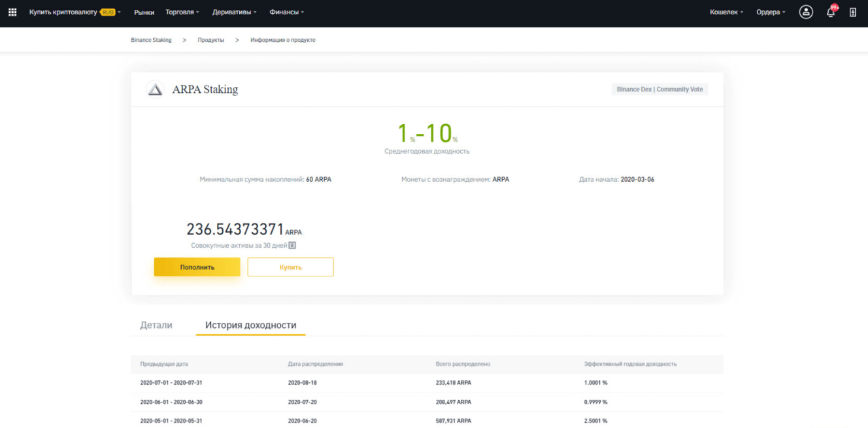Open the apps grid menu icon

(x=12, y=11)
